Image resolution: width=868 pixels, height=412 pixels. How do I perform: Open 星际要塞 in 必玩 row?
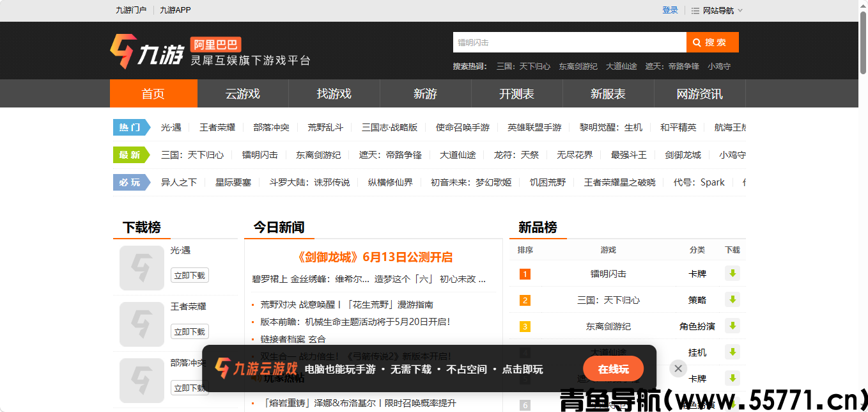(x=233, y=182)
